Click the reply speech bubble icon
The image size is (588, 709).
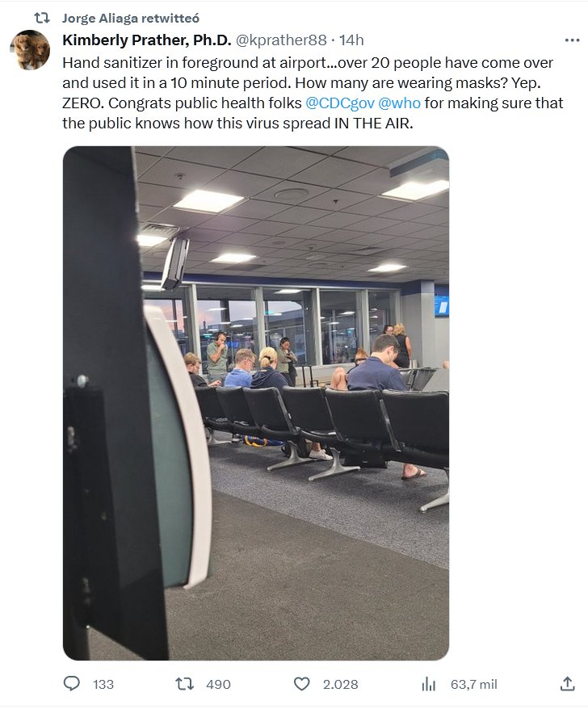tap(71, 684)
